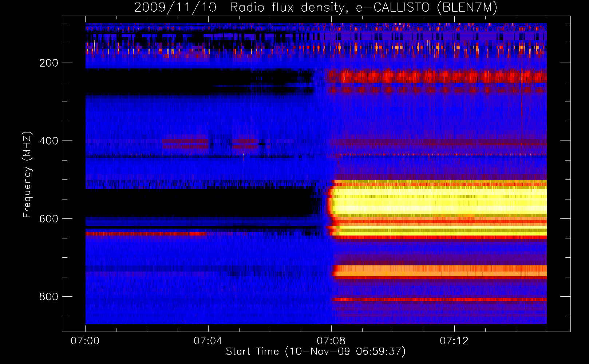Image resolution: width=589 pixels, height=364 pixels.
Task: Click the '400' frequency tick label
Action: point(49,141)
